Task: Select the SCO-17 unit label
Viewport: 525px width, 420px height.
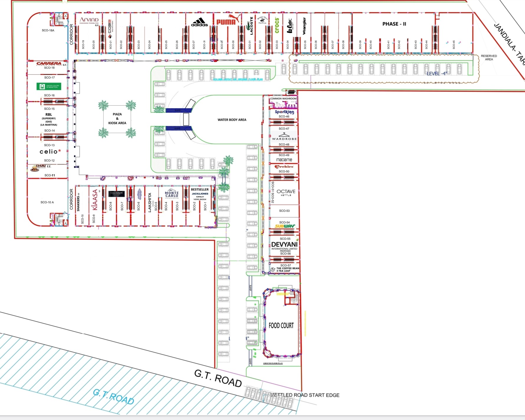Action: point(49,78)
